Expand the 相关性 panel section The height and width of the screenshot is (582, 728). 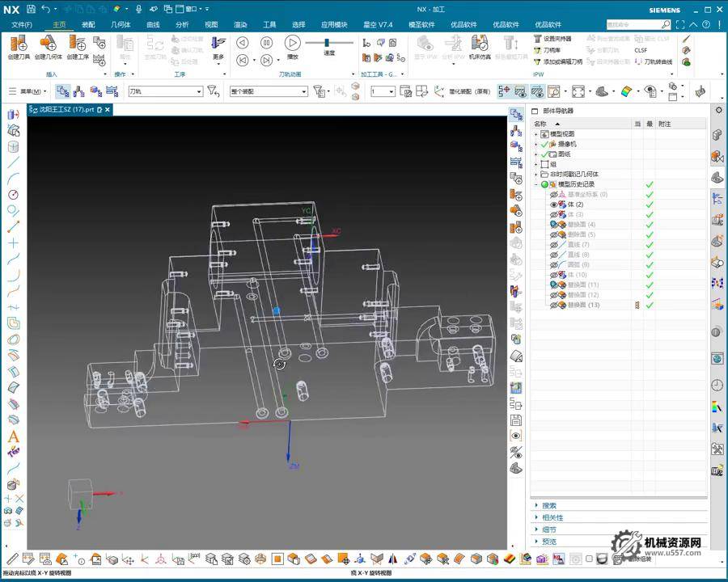[537, 517]
